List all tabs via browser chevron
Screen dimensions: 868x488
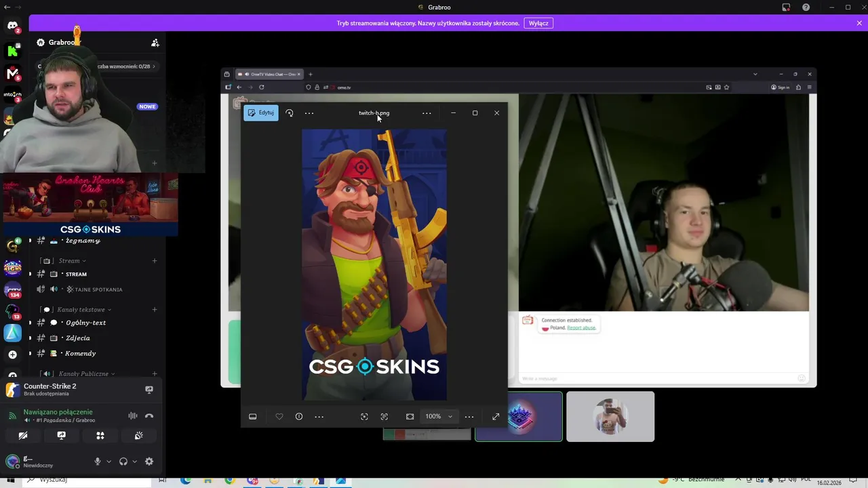(x=755, y=74)
